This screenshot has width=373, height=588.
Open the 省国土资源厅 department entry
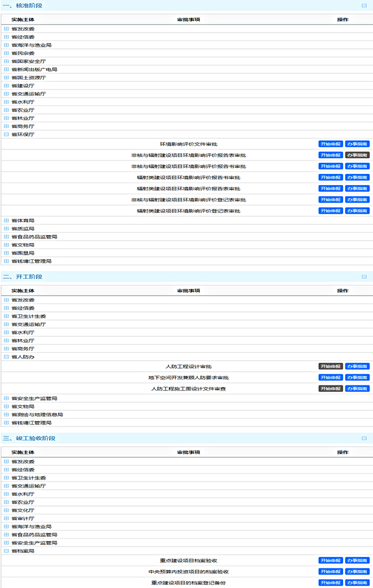(x=28, y=77)
